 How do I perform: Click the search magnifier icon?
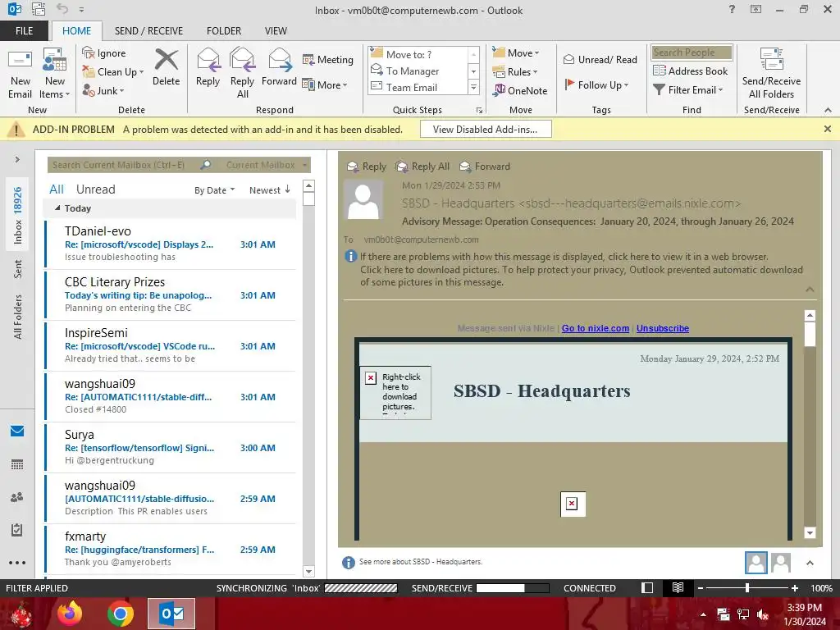coord(205,165)
